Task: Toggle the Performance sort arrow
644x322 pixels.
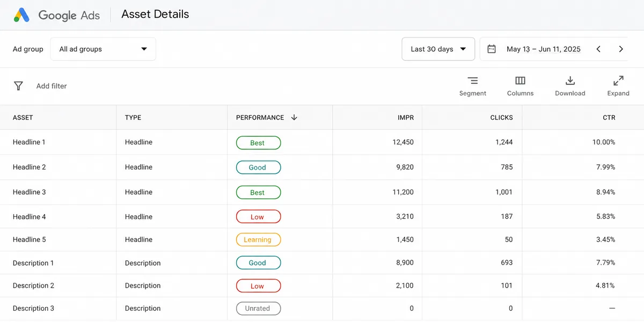Action: [294, 118]
